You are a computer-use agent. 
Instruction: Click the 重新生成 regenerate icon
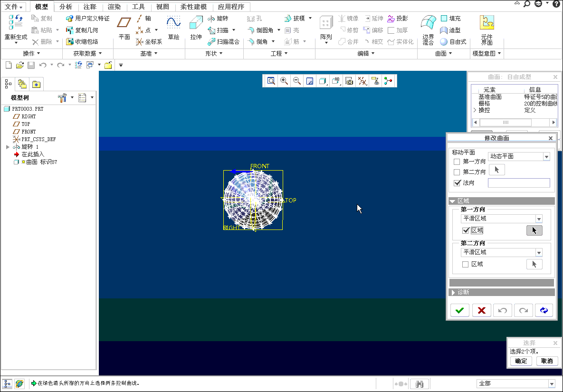[x=15, y=22]
